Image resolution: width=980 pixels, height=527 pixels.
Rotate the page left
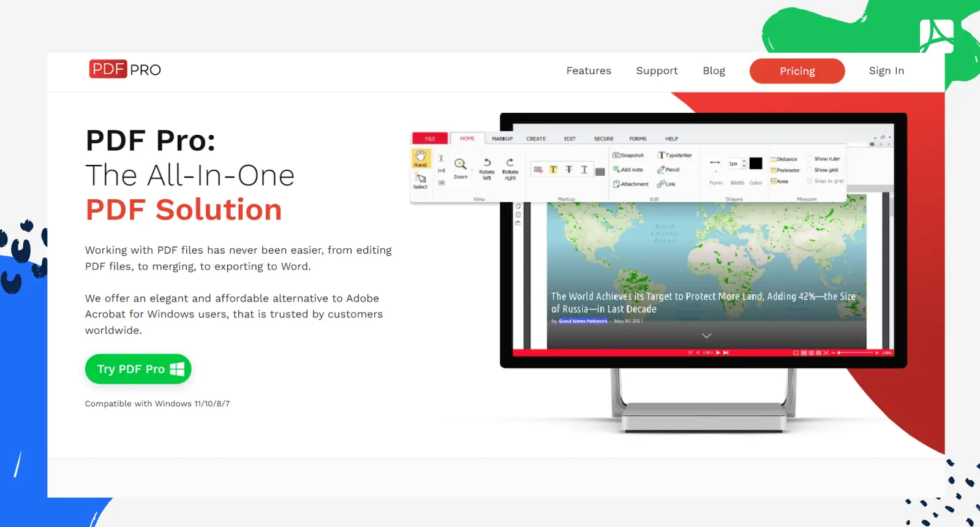tap(487, 169)
